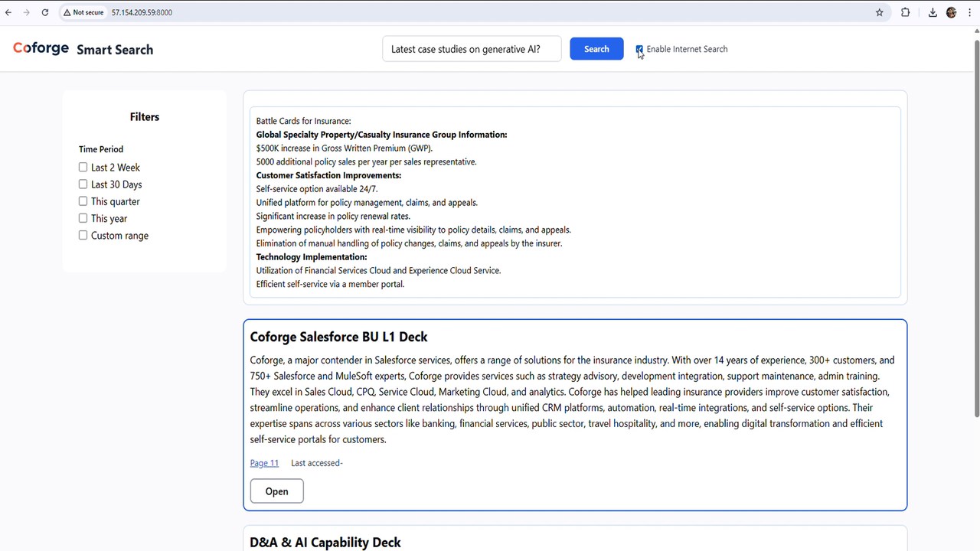Screen dimensions: 980x551
Task: Open browser downloads icon
Action: pyautogui.click(x=933, y=12)
